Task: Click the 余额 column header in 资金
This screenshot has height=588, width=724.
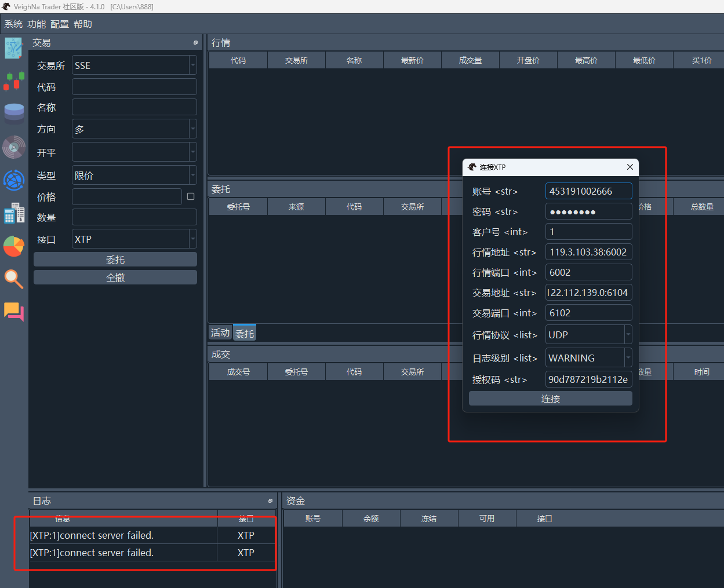Action: 371,518
